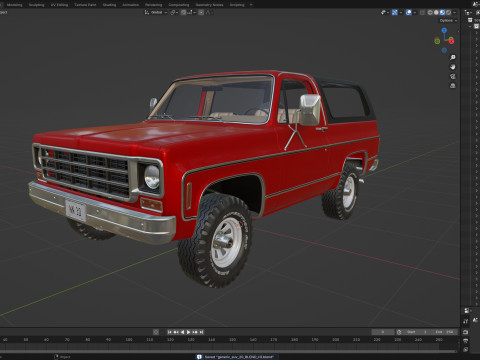The width and height of the screenshot is (480, 360).
Task: Open the Tool properties tab icon
Action: coord(466,321)
